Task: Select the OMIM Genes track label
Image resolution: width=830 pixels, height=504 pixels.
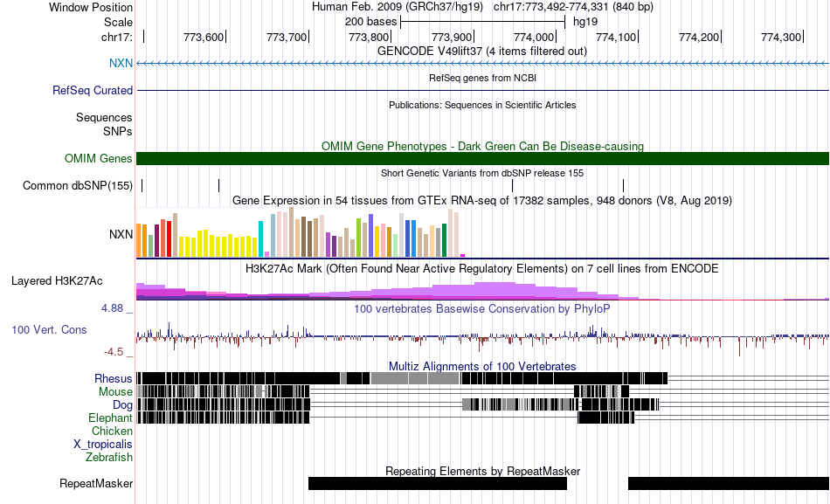Action: pos(99,158)
